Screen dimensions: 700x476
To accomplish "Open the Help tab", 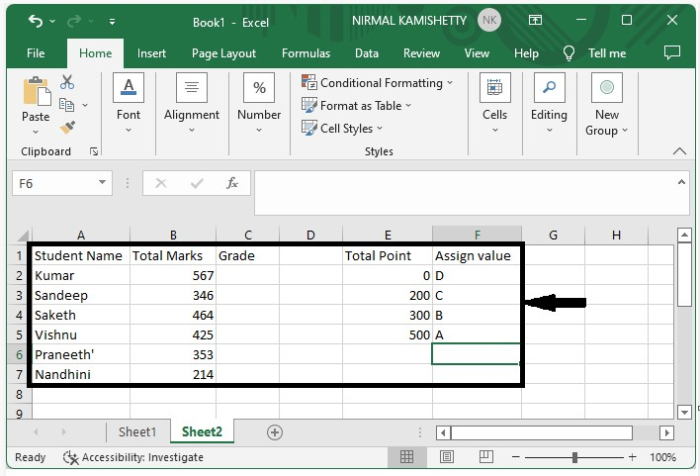I will (x=526, y=54).
